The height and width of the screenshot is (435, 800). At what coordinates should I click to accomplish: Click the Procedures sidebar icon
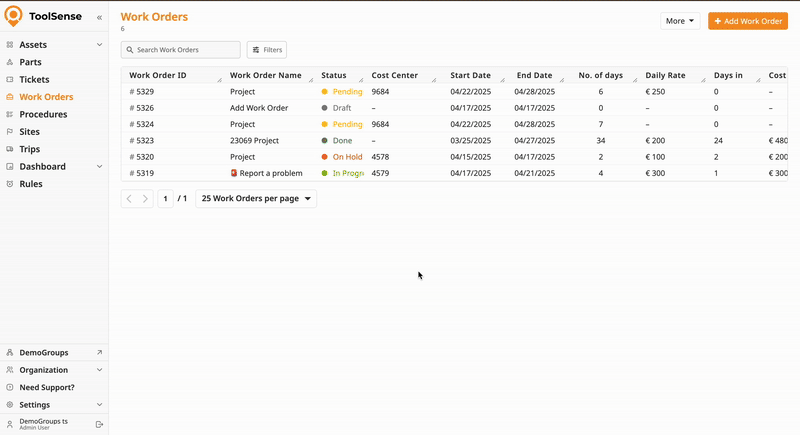click(x=10, y=114)
